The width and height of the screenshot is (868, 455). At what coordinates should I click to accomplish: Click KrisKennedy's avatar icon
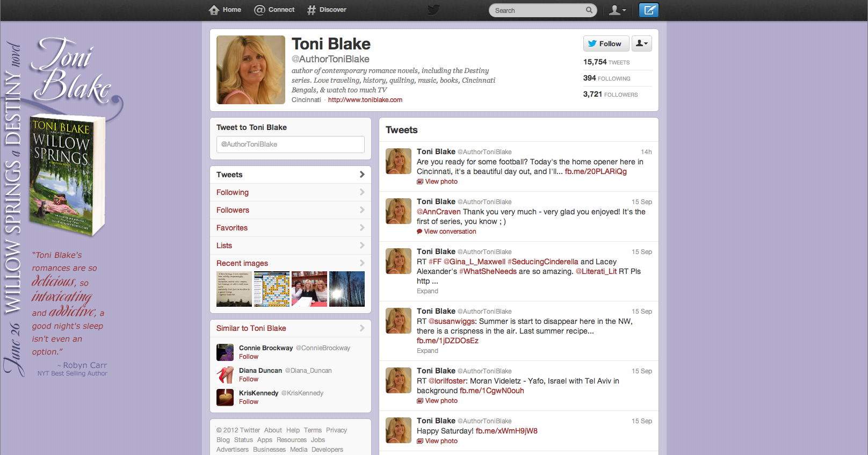pos(225,398)
